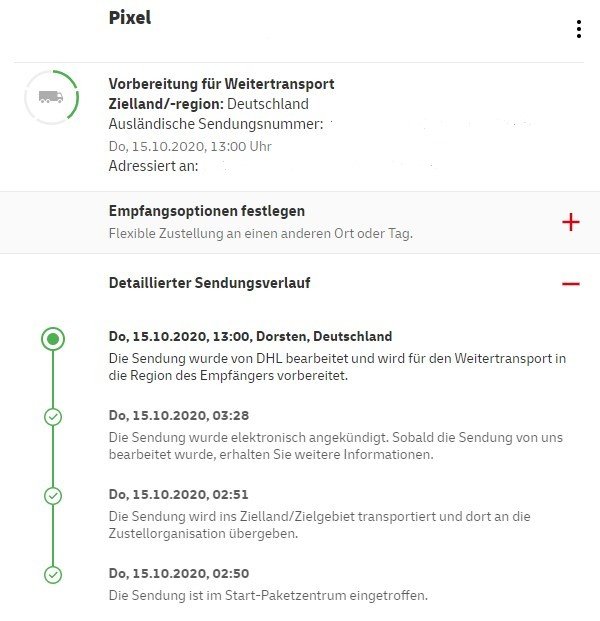Viewport: 600px width, 621px height.
Task: Click the green circular progress ring
Action: [51, 97]
